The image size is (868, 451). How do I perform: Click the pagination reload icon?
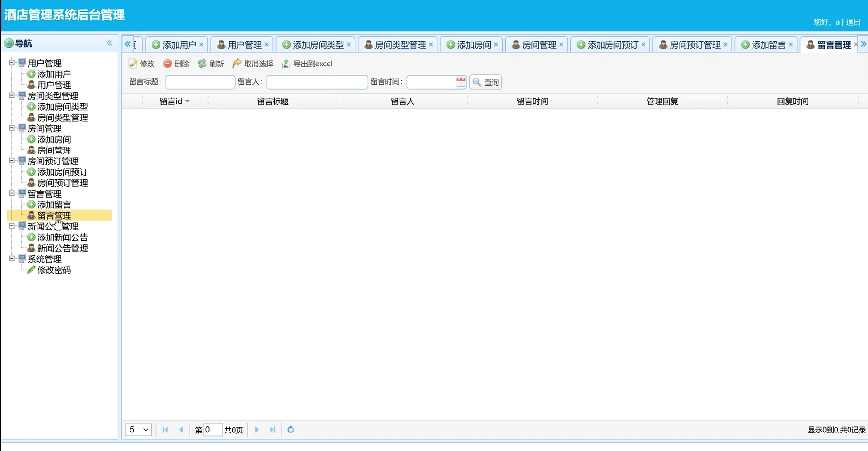(291, 429)
